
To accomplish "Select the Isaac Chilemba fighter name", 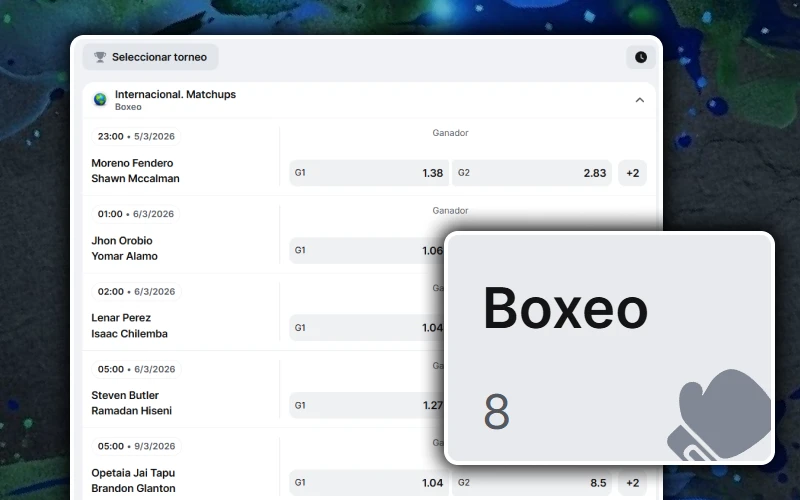I will click(x=129, y=334).
